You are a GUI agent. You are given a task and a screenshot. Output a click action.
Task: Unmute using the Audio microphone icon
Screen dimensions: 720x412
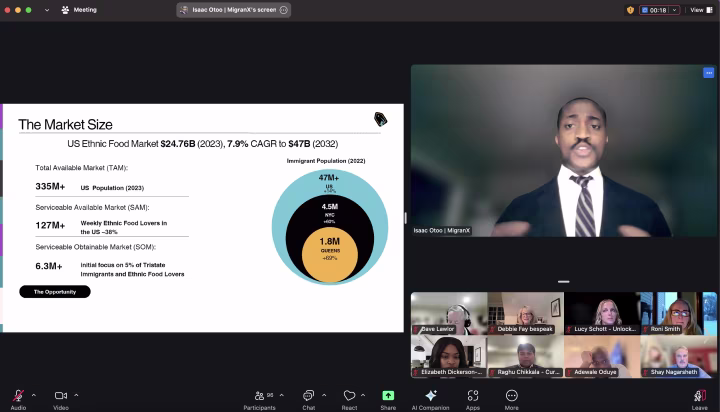(18, 396)
